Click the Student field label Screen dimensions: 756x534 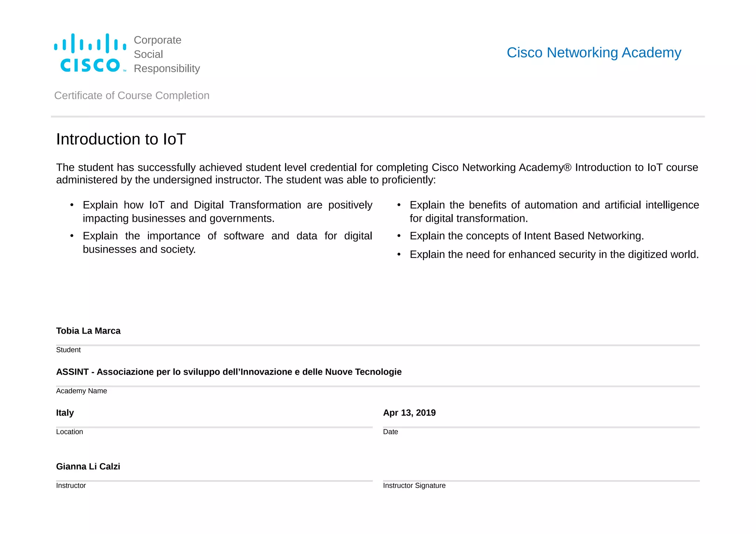pos(68,350)
